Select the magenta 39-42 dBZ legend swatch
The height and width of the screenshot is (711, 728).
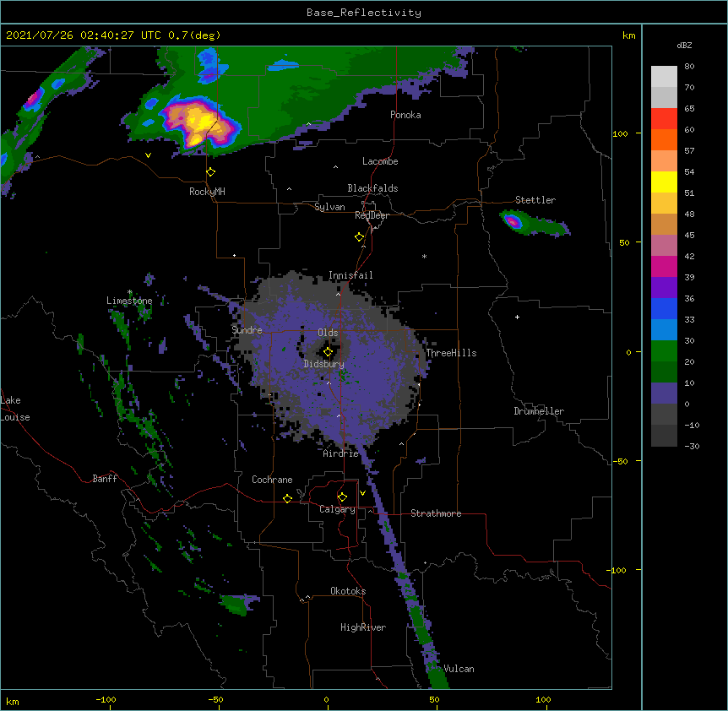tap(664, 266)
